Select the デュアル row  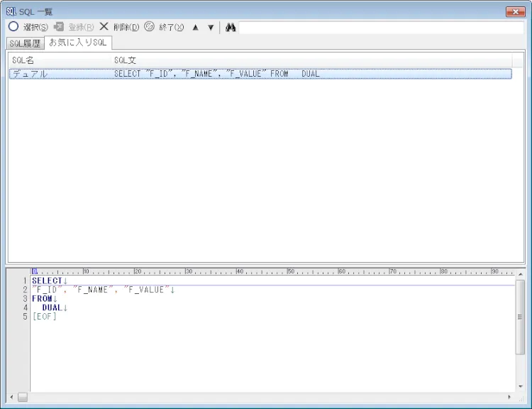260,74
